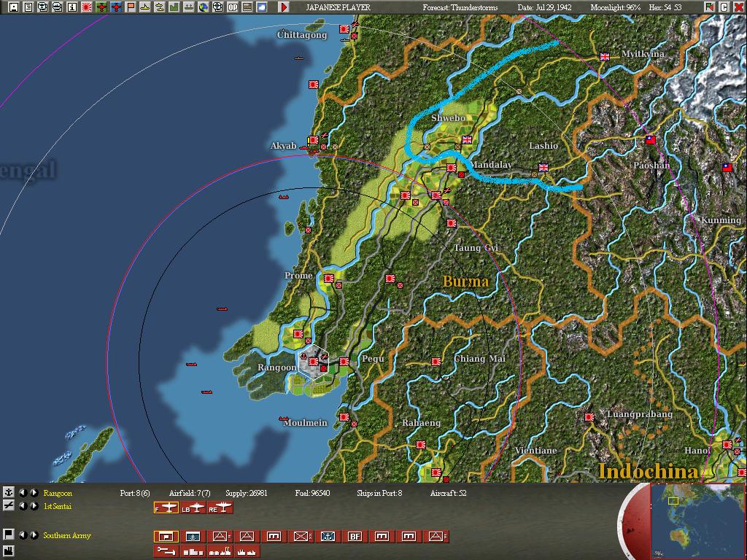Screen dimensions: 747x560
Task: Open the save game disk icon
Action: [x=14, y=7]
